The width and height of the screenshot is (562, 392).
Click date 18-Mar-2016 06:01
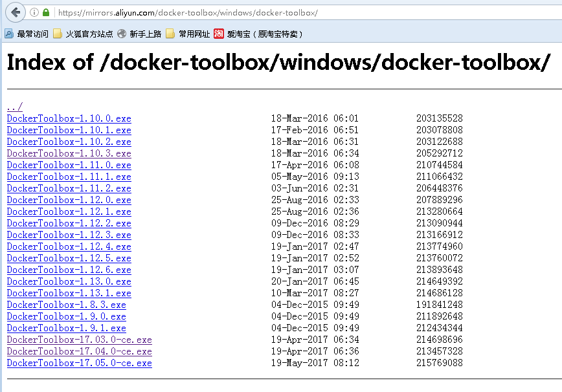(x=315, y=118)
